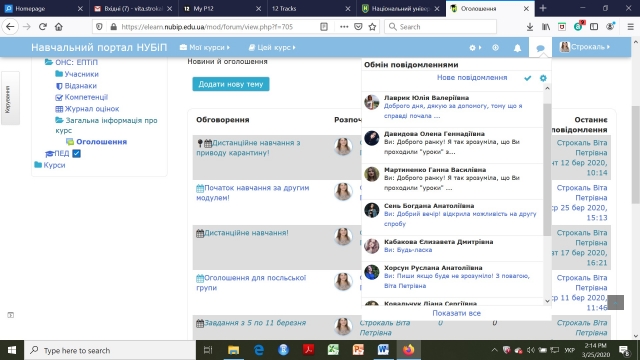
Task: Open File Explorer from the taskbar
Action: [x=233, y=350]
